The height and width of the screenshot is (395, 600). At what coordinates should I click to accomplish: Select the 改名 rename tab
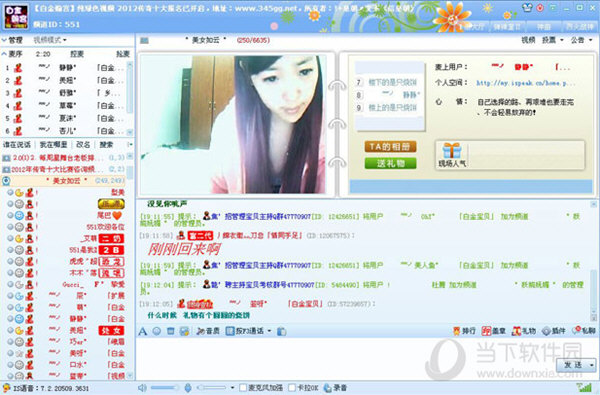click(83, 144)
